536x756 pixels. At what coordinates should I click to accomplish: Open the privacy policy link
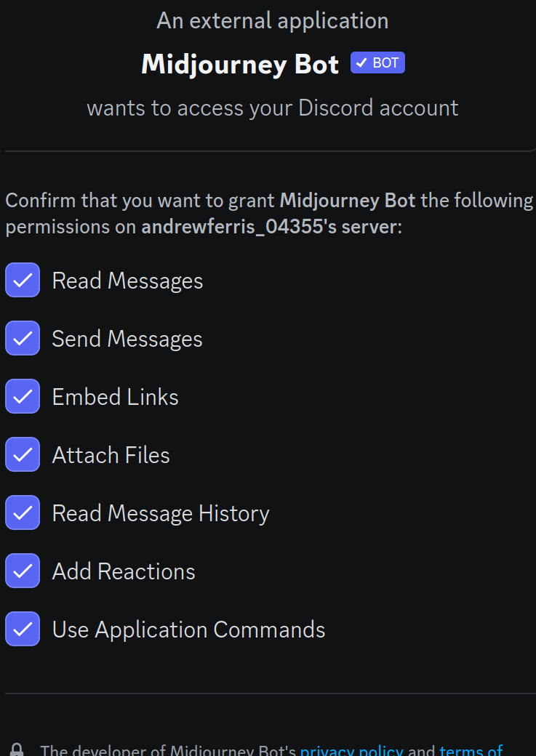point(352,750)
